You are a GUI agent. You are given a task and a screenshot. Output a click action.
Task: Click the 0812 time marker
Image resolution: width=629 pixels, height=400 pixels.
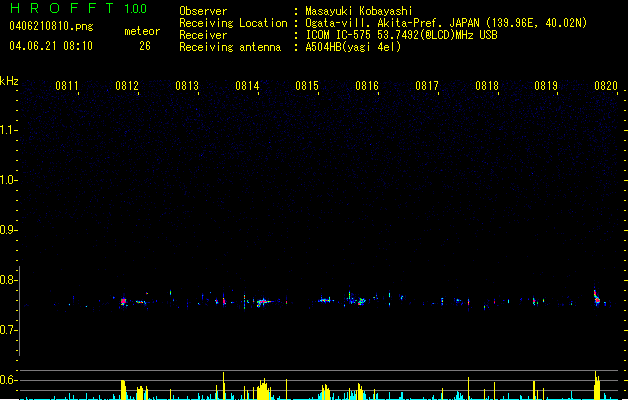click(127, 86)
